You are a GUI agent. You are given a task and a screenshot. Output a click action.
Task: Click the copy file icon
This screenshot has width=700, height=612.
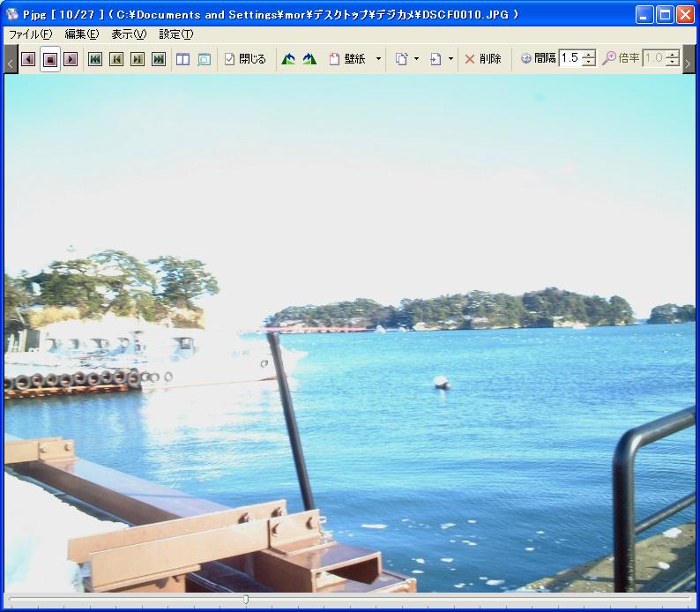click(x=402, y=59)
